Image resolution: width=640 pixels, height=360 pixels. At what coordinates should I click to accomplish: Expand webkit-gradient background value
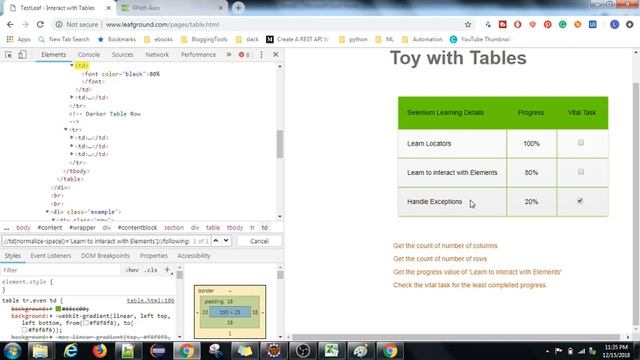(51, 316)
